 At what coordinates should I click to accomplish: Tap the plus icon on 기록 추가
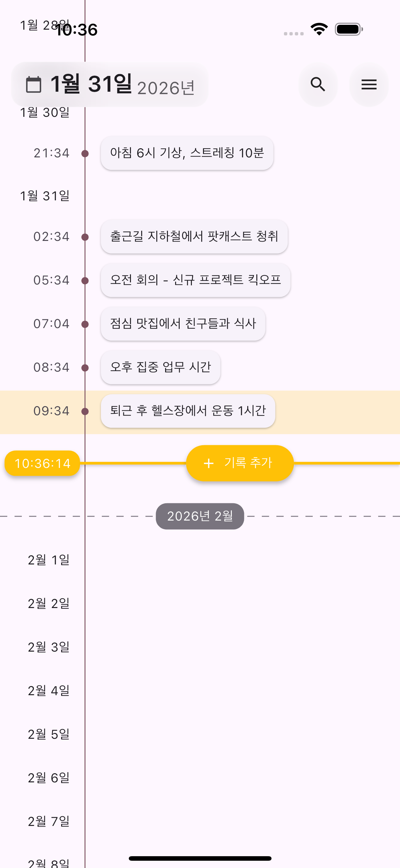pyautogui.click(x=209, y=463)
